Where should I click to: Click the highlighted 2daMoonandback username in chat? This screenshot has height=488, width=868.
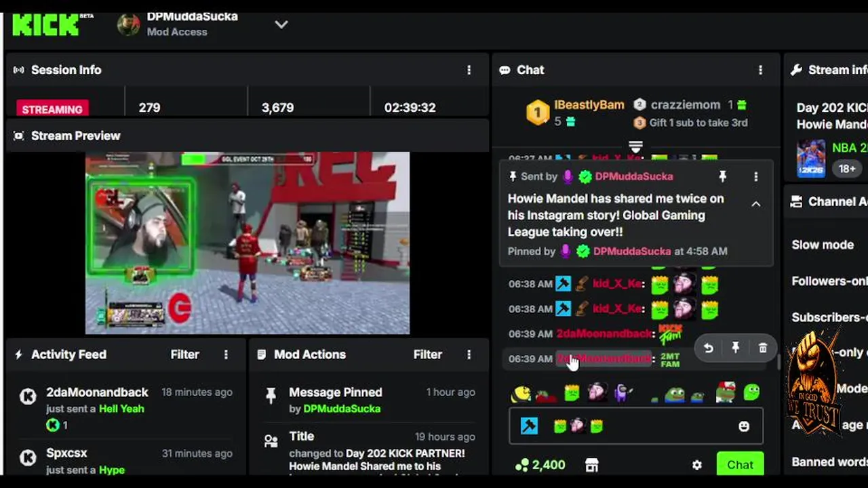604,359
